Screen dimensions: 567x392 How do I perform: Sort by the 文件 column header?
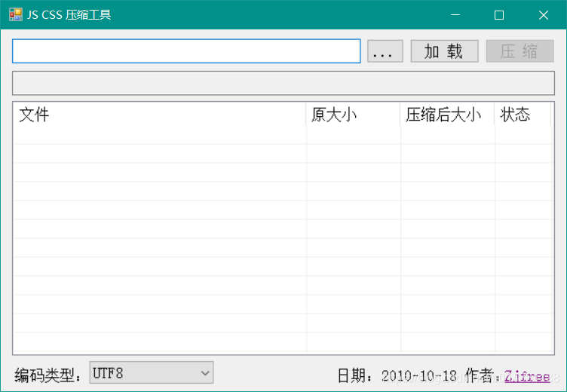tap(159, 115)
